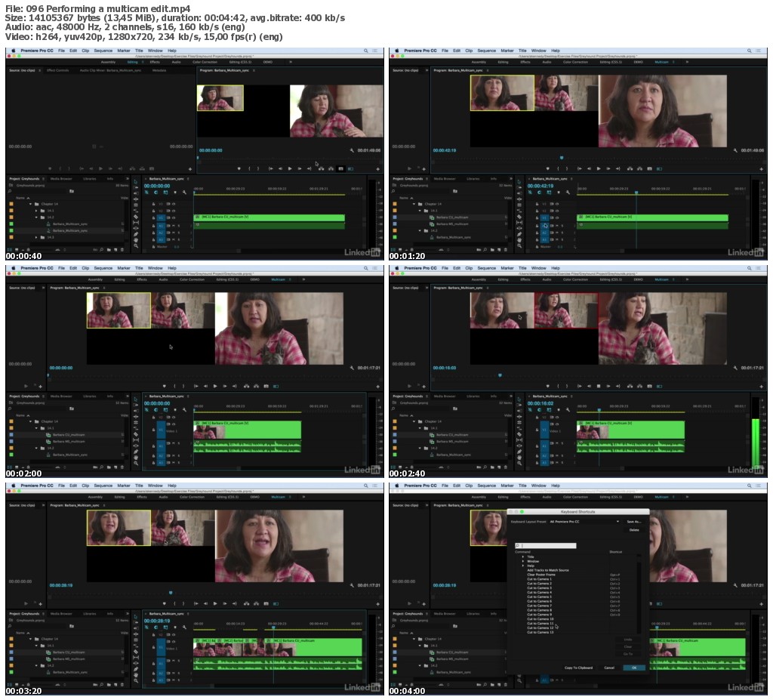Click Delete in the Keyboard Shortcuts dialog
This screenshot has width=773, height=700.
point(634,530)
